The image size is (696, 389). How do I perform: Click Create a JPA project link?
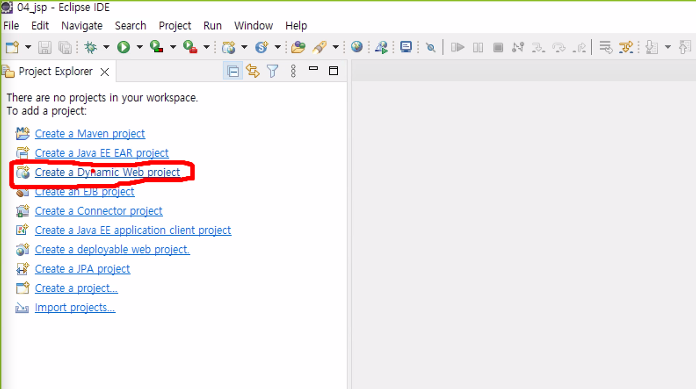[x=83, y=269]
